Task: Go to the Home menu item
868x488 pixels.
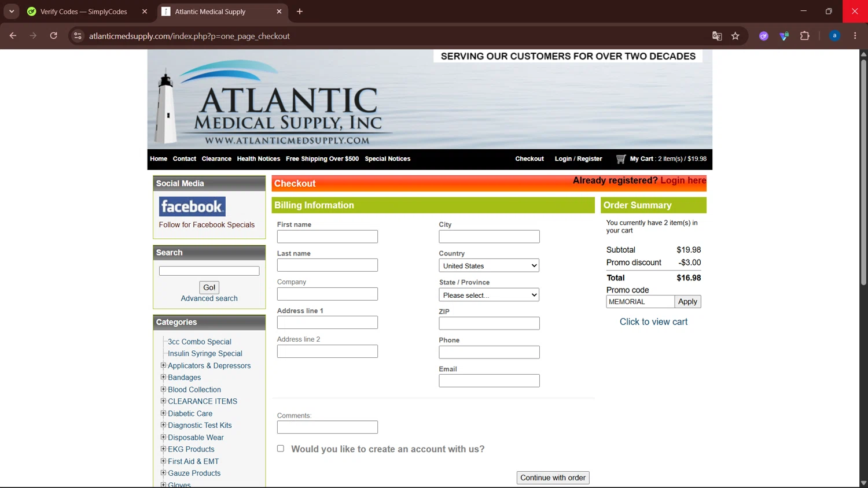Action: pos(159,159)
